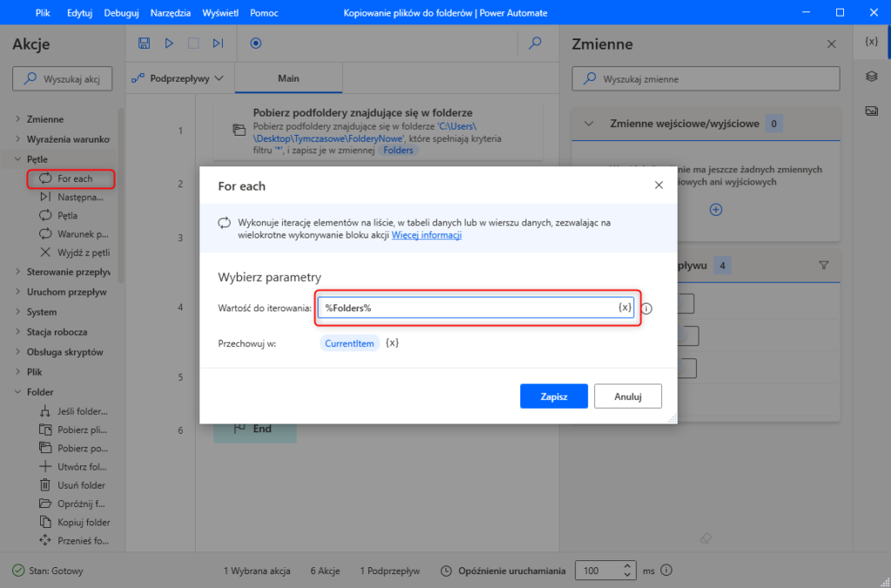
Task: Switch to the Main tab
Action: pos(288,78)
